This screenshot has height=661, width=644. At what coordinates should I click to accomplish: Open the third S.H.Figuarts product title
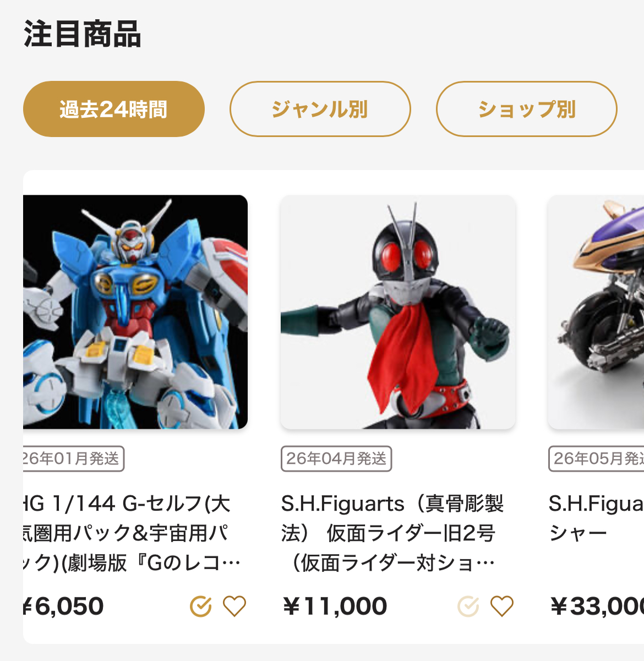coord(596,518)
